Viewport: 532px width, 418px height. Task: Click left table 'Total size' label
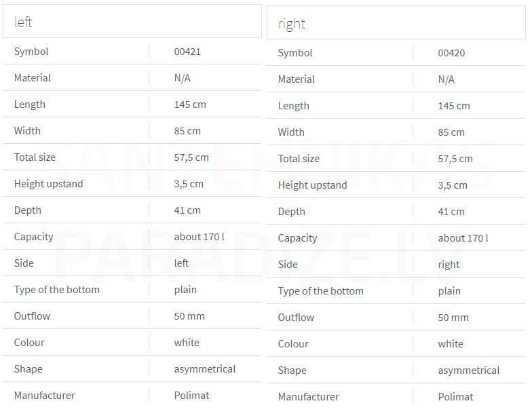pos(35,157)
